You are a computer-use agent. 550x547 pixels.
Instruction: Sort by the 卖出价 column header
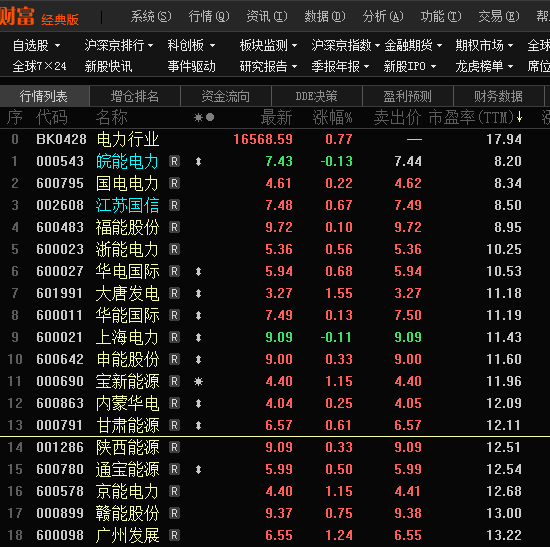[397, 117]
